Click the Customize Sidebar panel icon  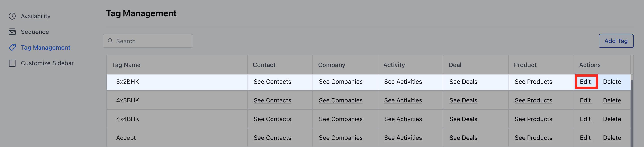[x=12, y=63]
